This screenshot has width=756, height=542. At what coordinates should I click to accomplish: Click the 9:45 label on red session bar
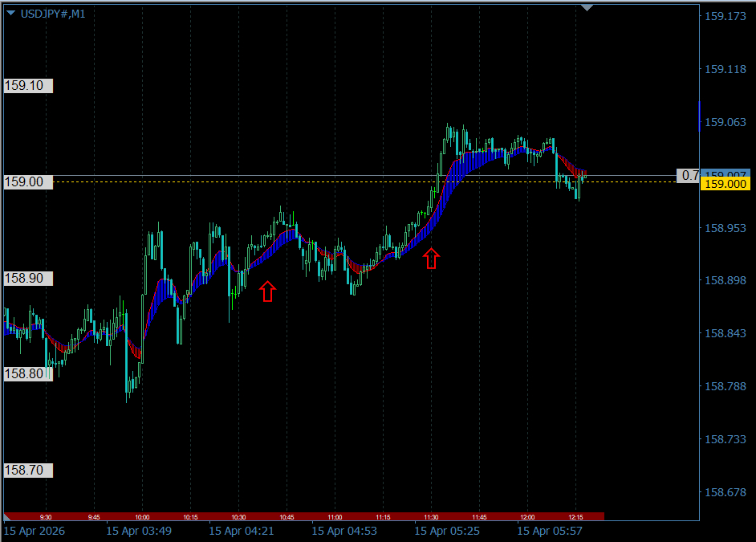[94, 517]
